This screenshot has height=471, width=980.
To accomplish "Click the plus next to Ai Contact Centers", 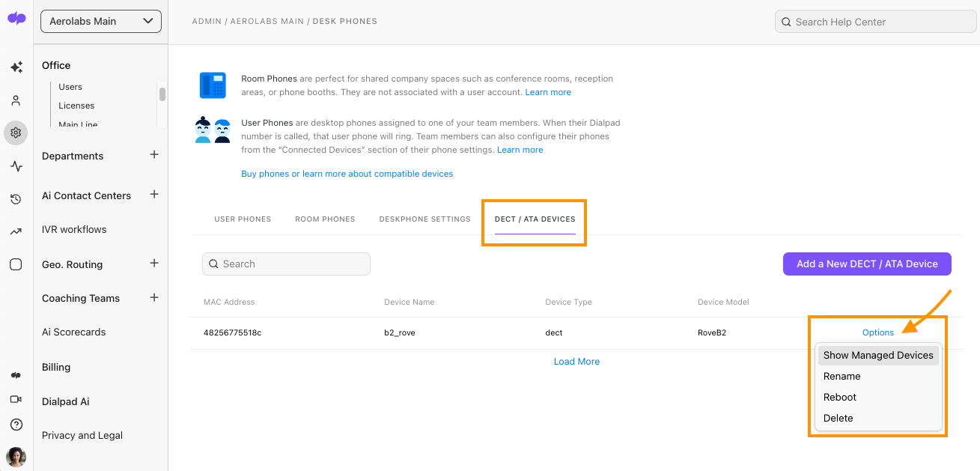I will [154, 195].
